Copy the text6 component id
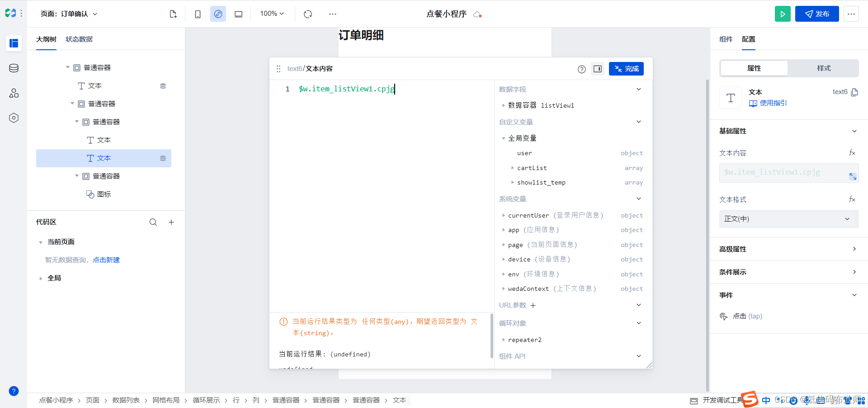Screen dimensions: 868x408 coord(854,92)
